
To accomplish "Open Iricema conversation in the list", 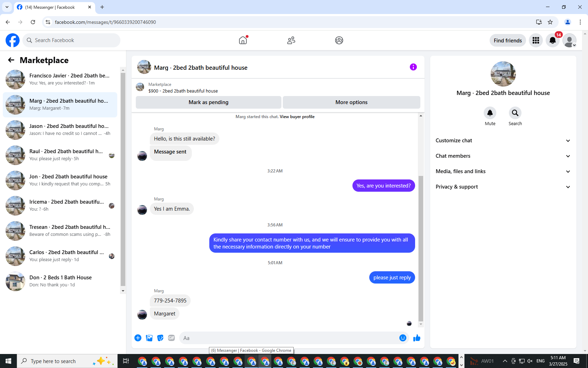I will coord(60,206).
